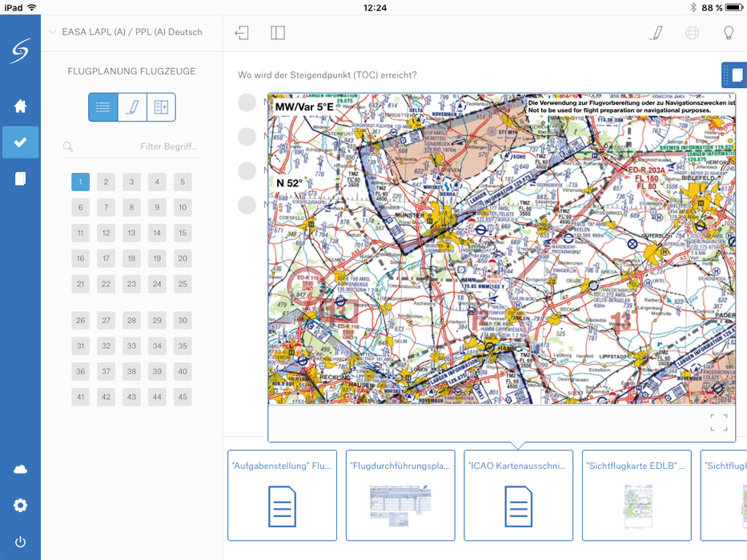747x560 pixels.
Task: Focus the Filter Begriff search field
Action: tap(132, 146)
